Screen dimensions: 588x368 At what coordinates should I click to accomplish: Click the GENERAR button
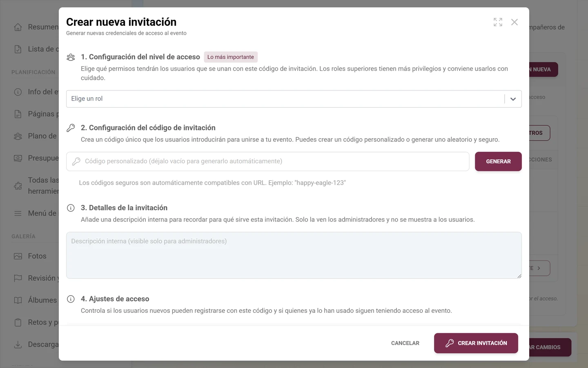[x=498, y=162]
